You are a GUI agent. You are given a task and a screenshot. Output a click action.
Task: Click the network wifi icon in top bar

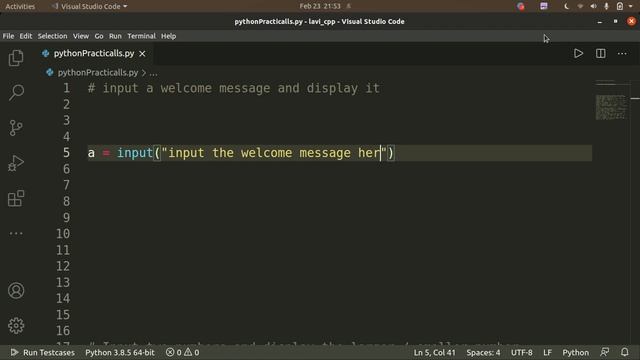click(x=580, y=6)
